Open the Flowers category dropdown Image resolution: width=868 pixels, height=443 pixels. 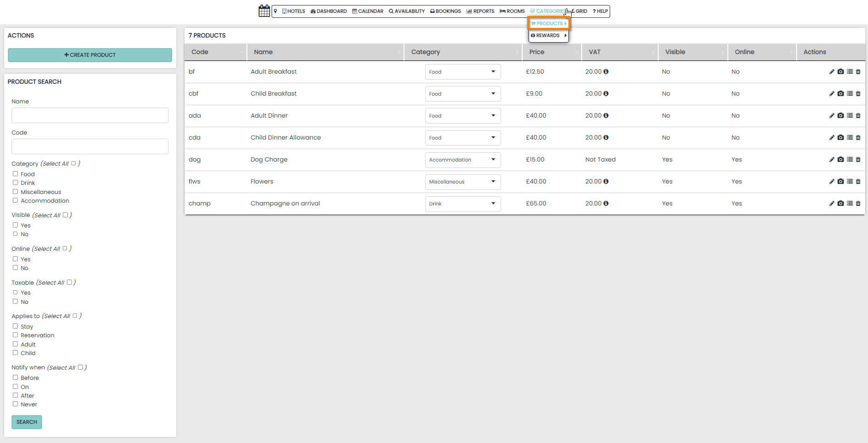tap(463, 182)
